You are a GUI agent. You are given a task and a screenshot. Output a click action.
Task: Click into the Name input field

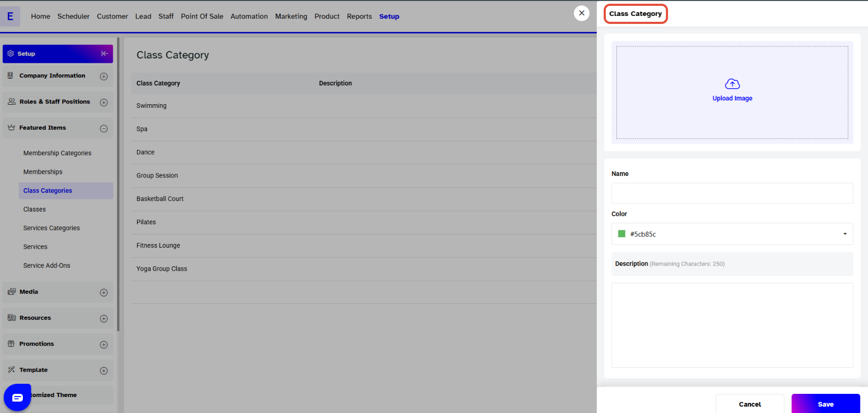tap(732, 193)
